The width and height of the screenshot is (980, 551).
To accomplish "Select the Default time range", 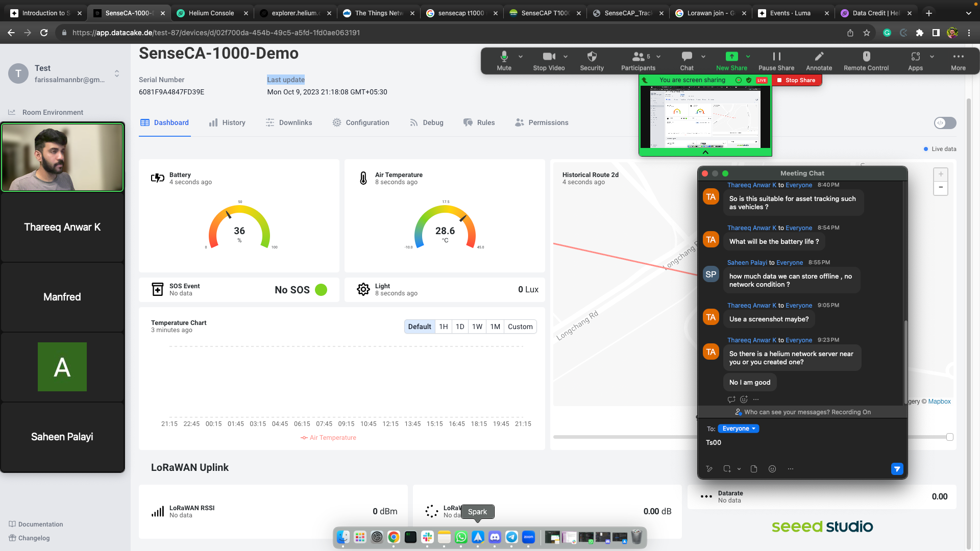I will click(x=420, y=327).
